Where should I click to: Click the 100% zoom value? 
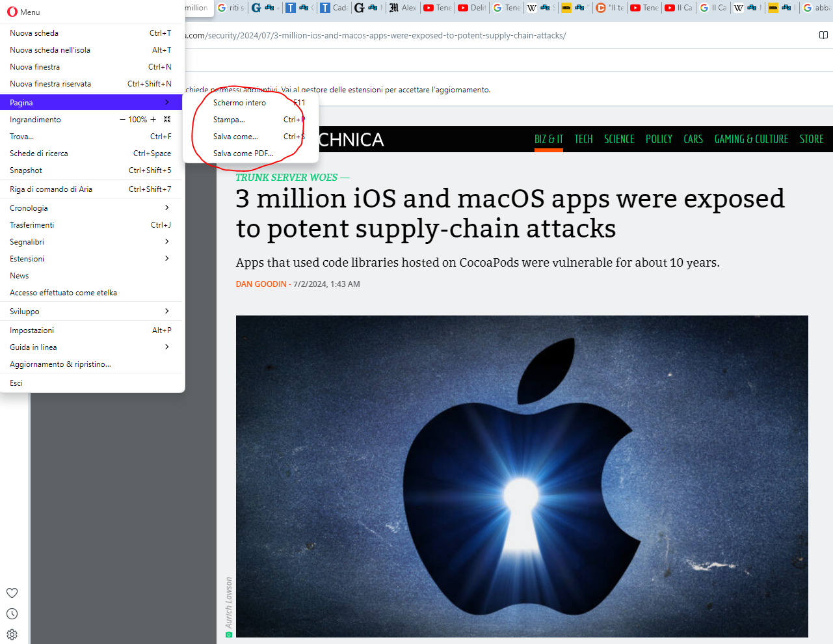(x=137, y=120)
